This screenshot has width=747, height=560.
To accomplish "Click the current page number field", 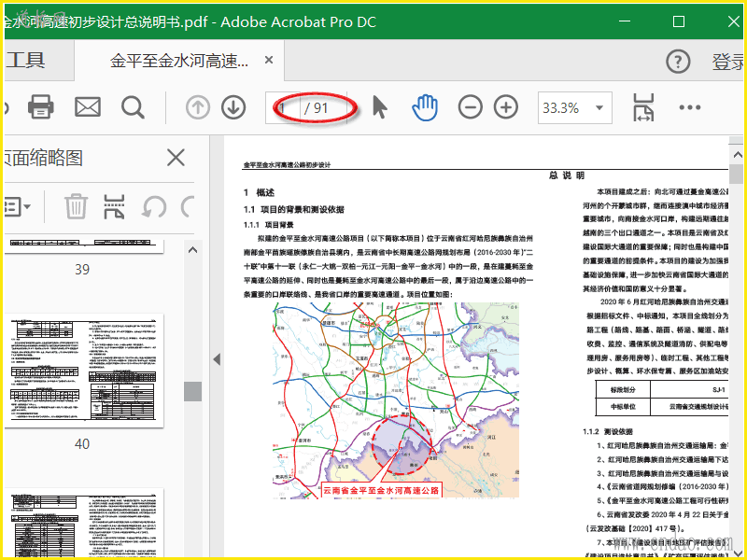I will pos(283,108).
